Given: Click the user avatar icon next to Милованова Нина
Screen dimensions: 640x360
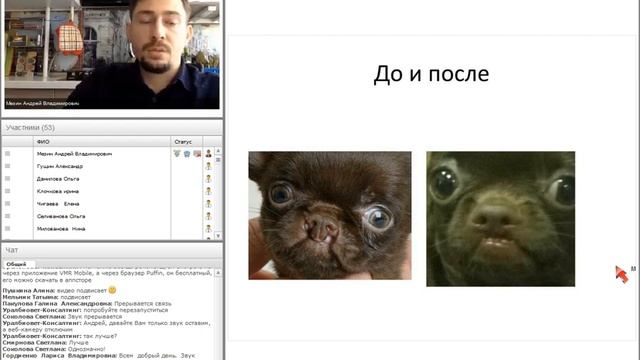Looking at the screenshot, I should point(209,229).
